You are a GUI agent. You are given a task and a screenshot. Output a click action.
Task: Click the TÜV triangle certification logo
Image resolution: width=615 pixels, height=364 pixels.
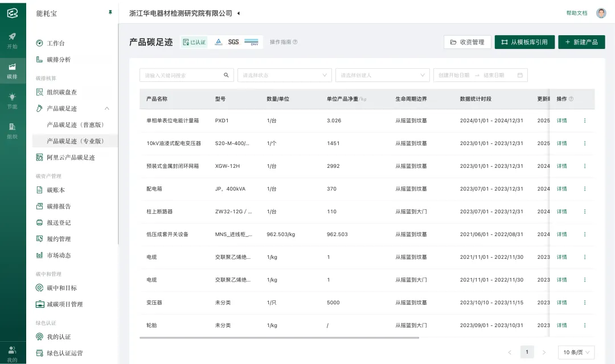click(219, 42)
